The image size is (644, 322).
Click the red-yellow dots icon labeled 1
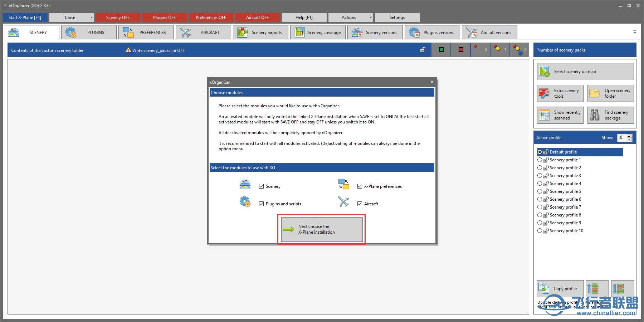pos(497,48)
